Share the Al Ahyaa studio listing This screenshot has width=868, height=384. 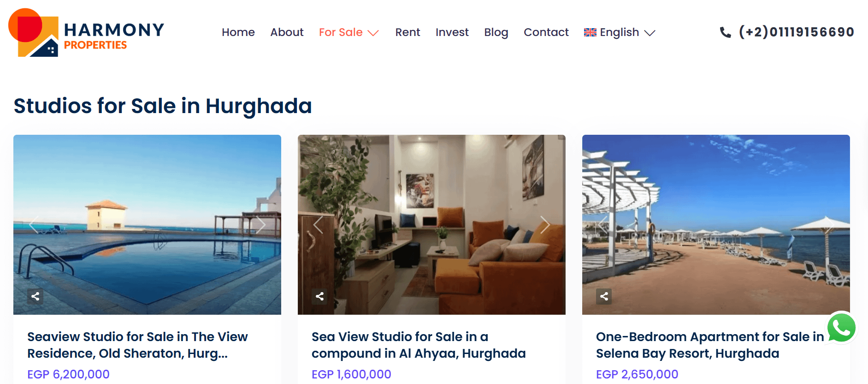(x=319, y=296)
